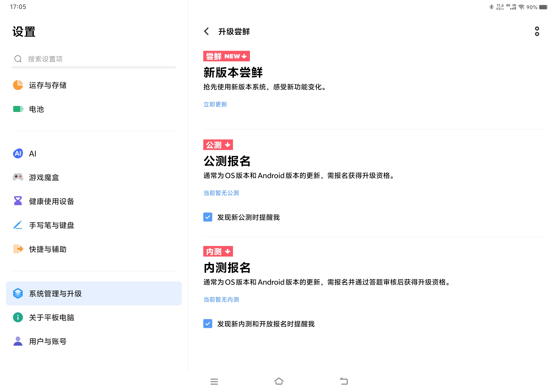Image resolution: width=558 pixels, height=392 pixels.
Task: Open the 手写笔与键盘 pen icon
Action: [x=18, y=225]
